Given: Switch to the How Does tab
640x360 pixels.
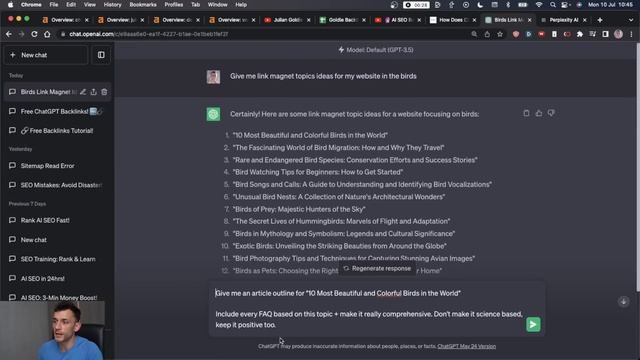Looking at the screenshot, I should (x=454, y=20).
